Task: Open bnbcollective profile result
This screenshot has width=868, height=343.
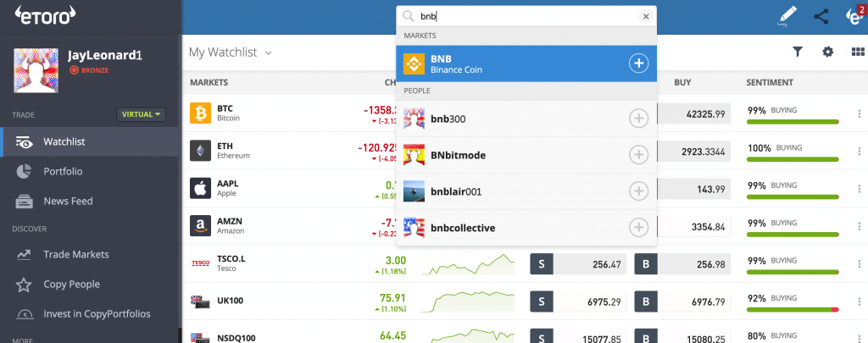Action: (526, 227)
